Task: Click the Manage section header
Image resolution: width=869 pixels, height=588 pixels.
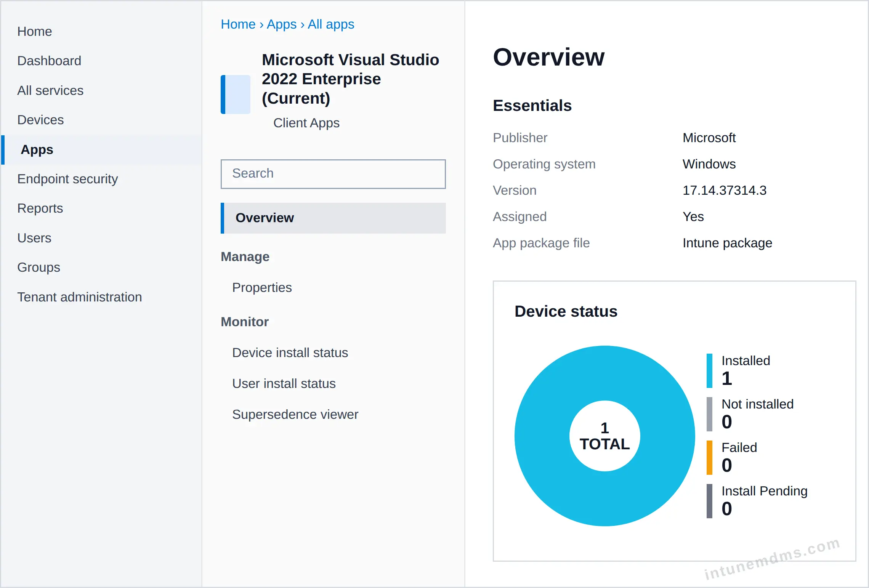Action: 245,256
